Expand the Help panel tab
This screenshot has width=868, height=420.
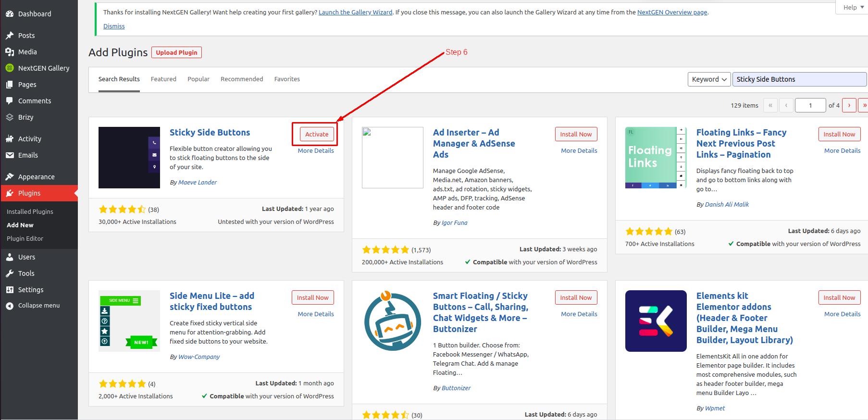(x=853, y=7)
